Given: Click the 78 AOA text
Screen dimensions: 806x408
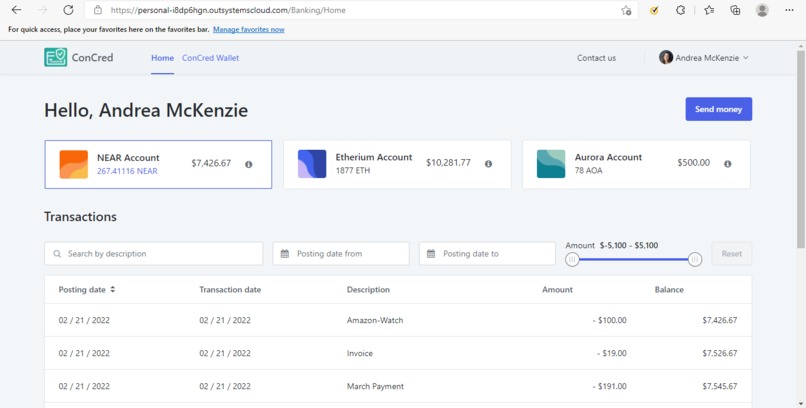Looking at the screenshot, I should click(589, 171).
